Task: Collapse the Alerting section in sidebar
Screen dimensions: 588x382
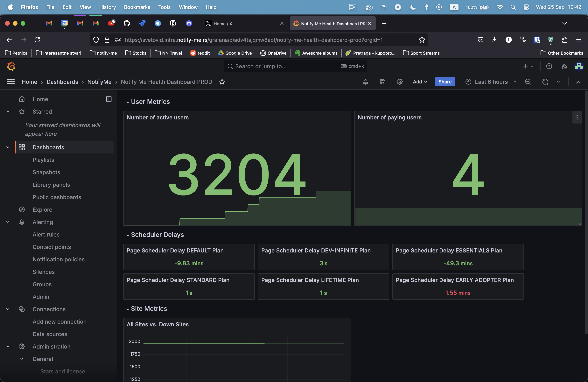Action: 8,222
